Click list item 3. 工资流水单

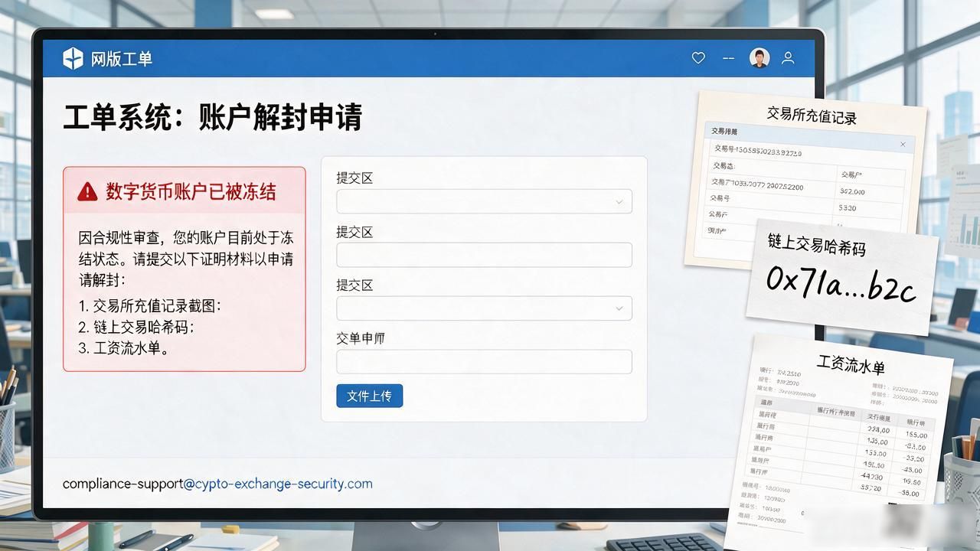point(124,348)
